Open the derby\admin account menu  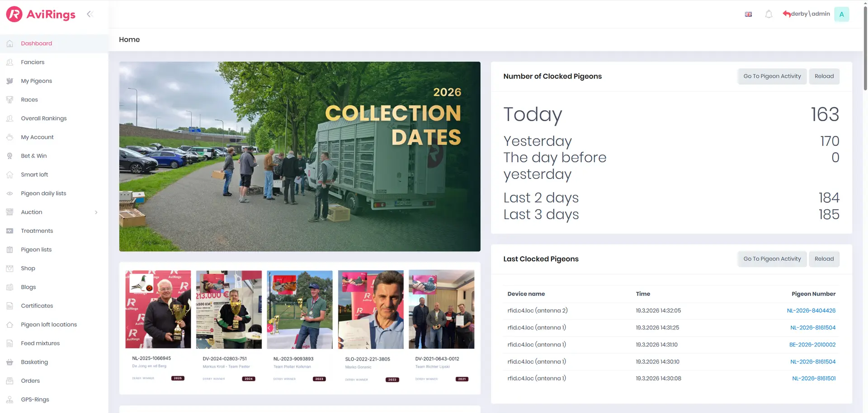pyautogui.click(x=810, y=14)
